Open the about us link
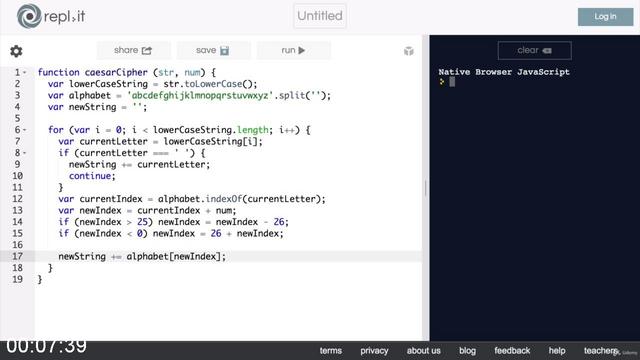640x360 pixels. (423, 351)
